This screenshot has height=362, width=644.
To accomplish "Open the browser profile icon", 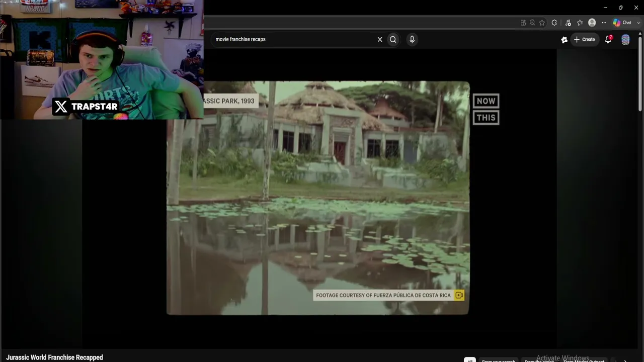I will pyautogui.click(x=592, y=23).
